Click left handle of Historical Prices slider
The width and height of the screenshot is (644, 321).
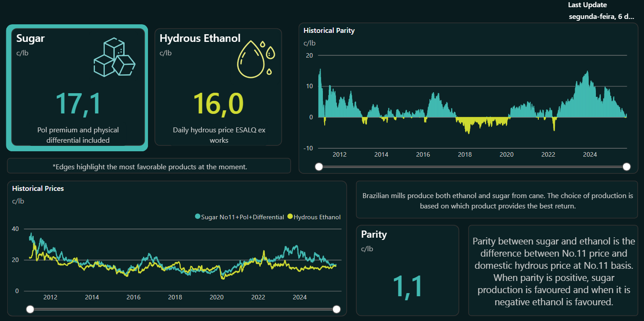30,309
